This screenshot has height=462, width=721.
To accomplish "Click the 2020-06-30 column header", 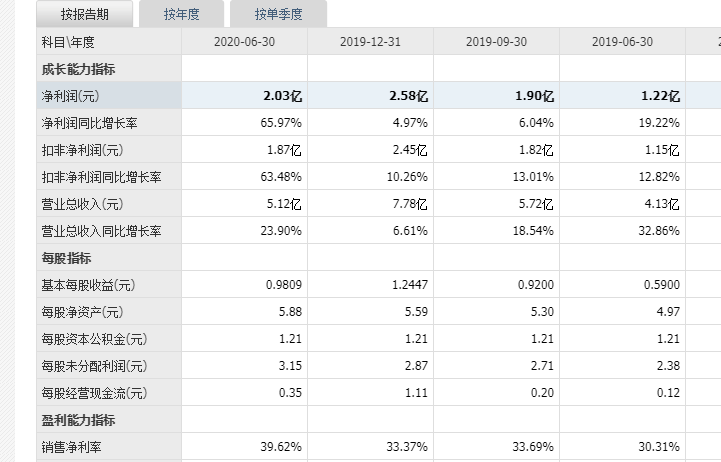I will pyautogui.click(x=244, y=42).
